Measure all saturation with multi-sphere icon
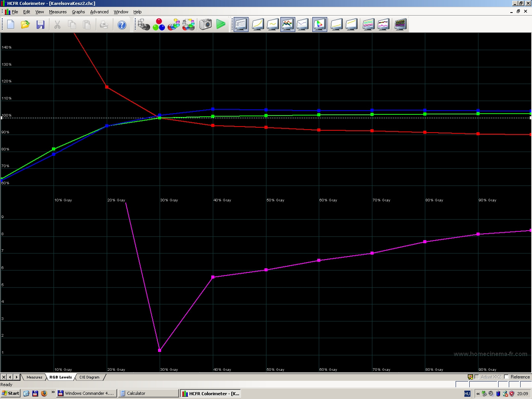 [x=188, y=25]
